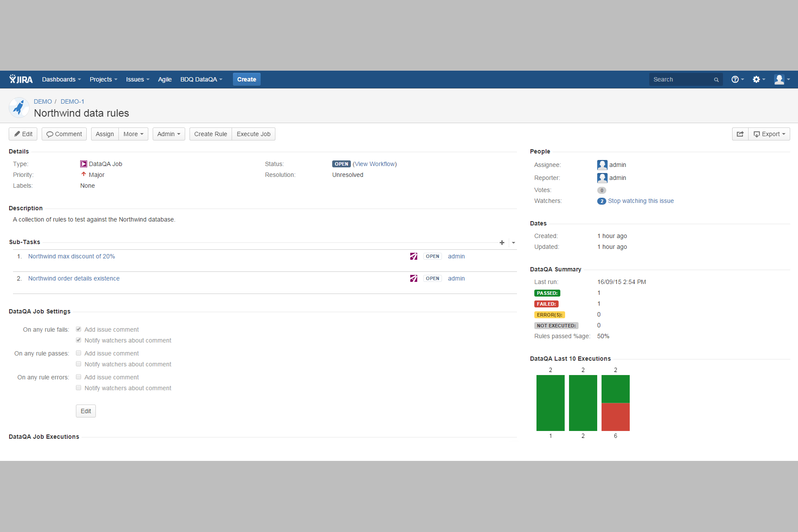Open the DEMO-1 issue key link
Image resolution: width=798 pixels, height=532 pixels.
[x=72, y=101]
